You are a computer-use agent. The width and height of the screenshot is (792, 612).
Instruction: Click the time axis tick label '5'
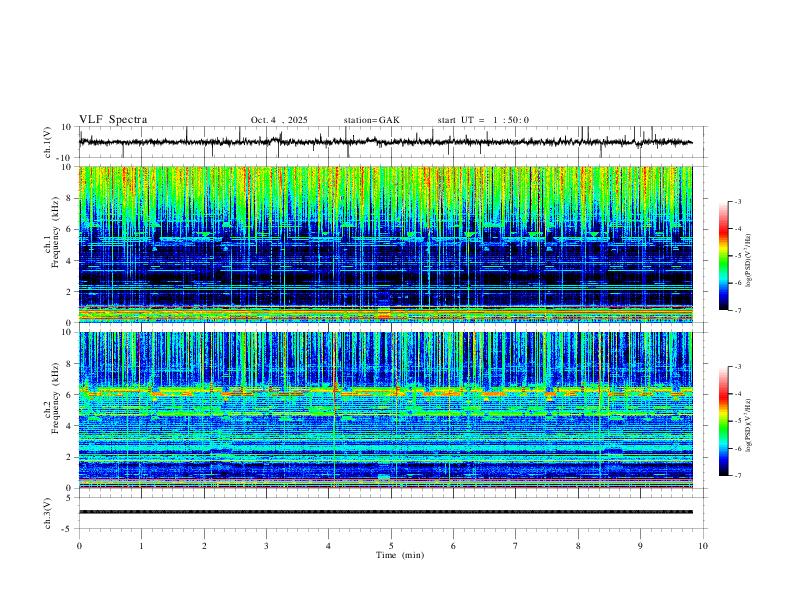click(391, 546)
